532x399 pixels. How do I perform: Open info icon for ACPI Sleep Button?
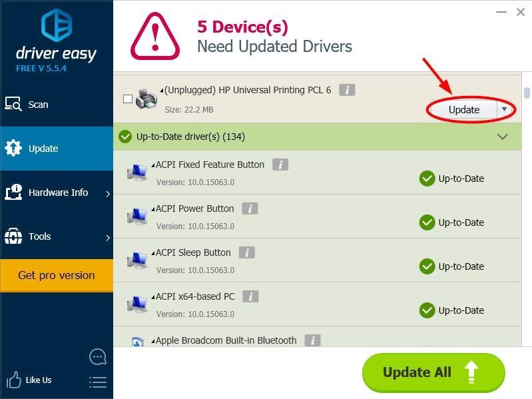click(246, 252)
